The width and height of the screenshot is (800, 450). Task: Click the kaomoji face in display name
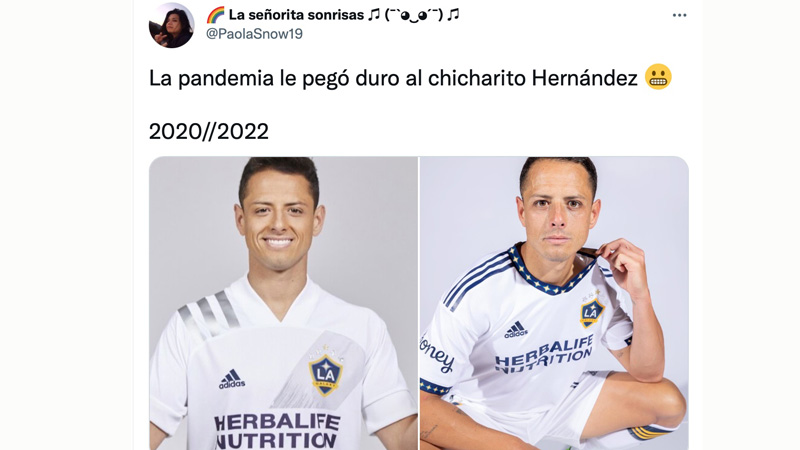pos(414,15)
